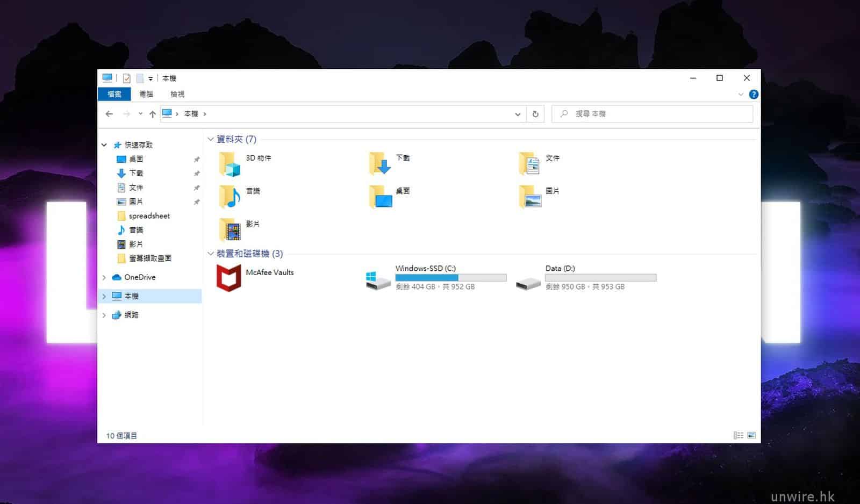
Task: Open the McAfee Vaults icon
Action: tap(228, 278)
